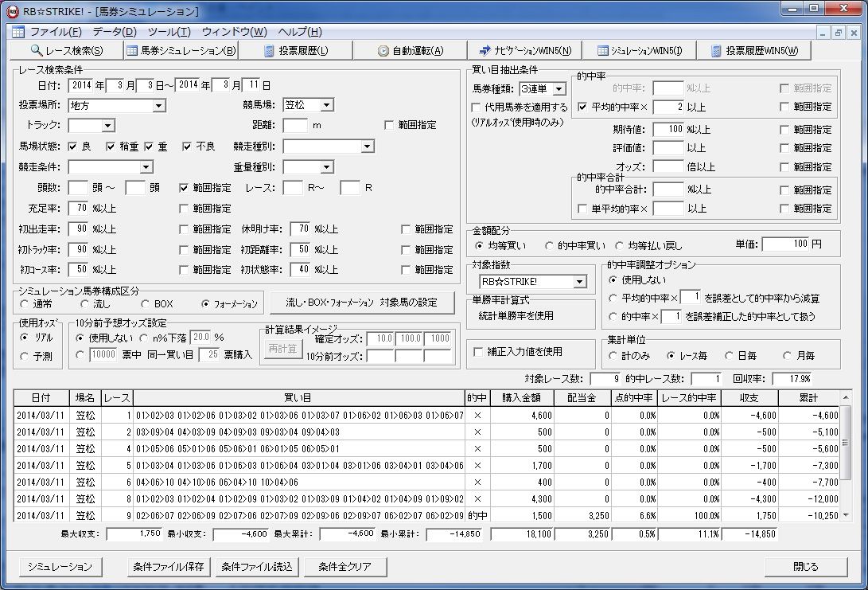Select 予測 odds radio button
The height and width of the screenshot is (590, 868).
pos(24,356)
